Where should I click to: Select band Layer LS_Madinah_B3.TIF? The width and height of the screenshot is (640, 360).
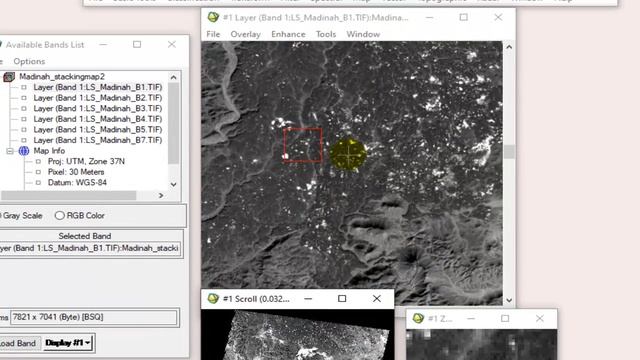pyautogui.click(x=98, y=109)
